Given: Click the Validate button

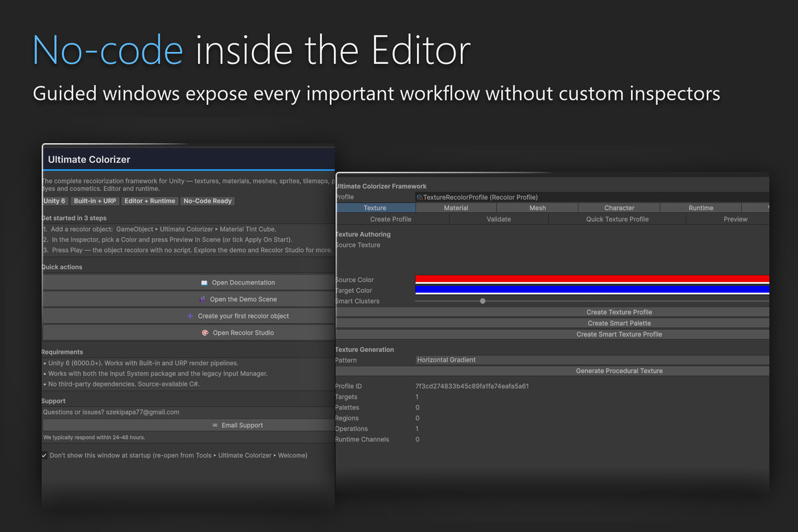Looking at the screenshot, I should tap(499, 219).
